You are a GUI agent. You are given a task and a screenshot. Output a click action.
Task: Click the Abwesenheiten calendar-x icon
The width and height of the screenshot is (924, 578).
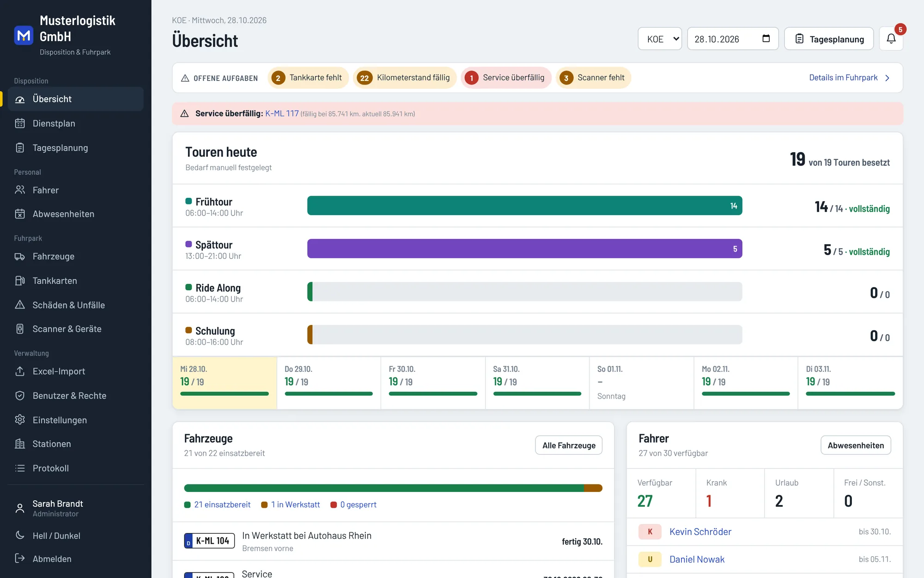point(20,214)
